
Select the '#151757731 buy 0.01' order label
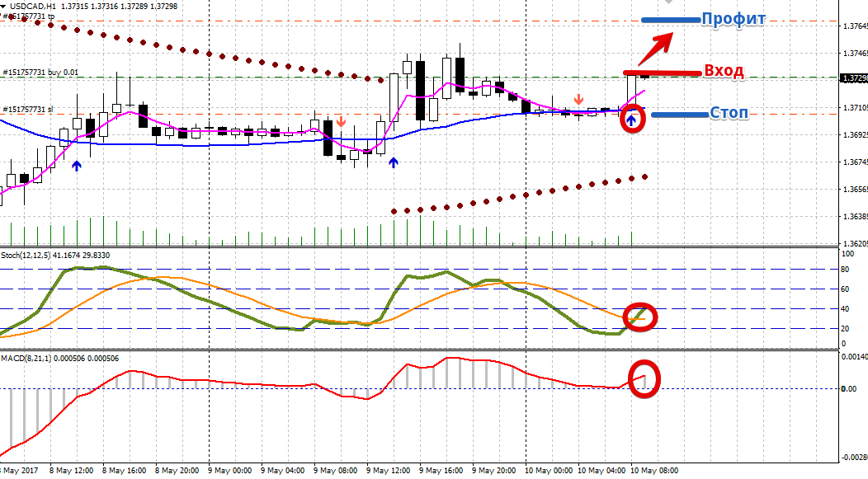pos(40,73)
